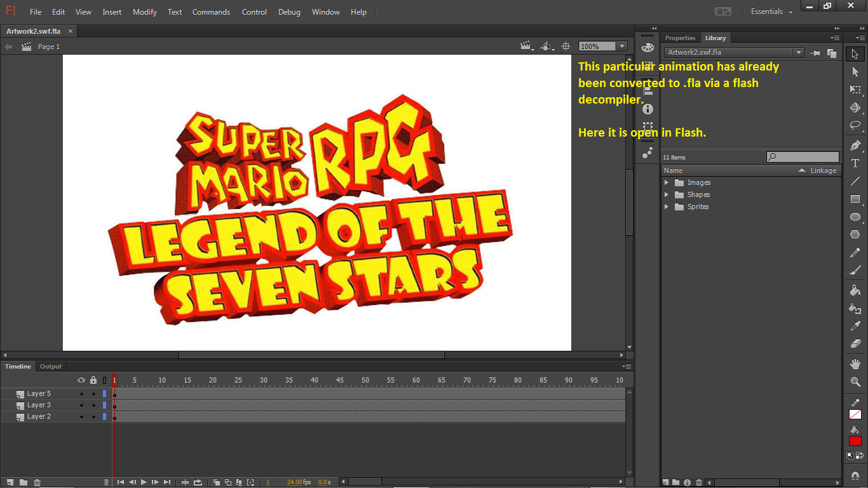
Task: Click the Library search field
Action: (x=803, y=157)
